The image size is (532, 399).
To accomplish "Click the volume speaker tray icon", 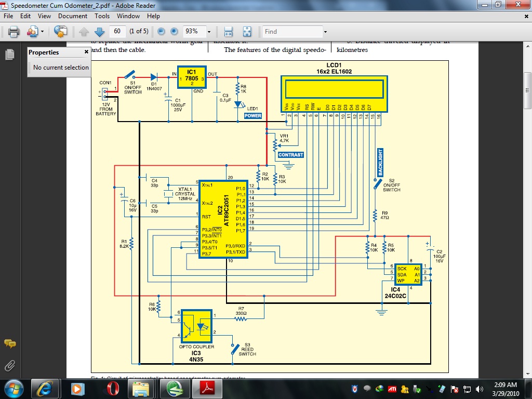I will [x=480, y=389].
